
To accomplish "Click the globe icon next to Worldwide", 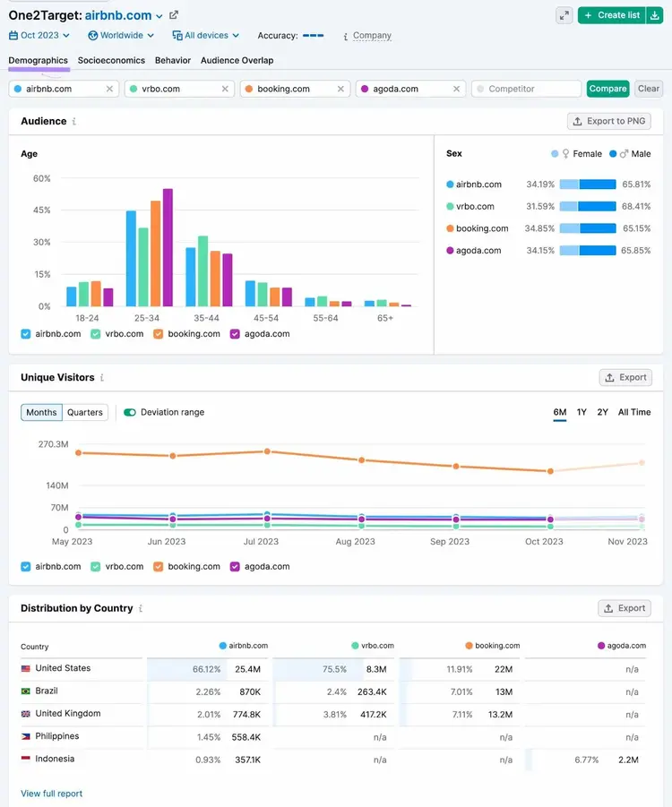I will 92,36.
